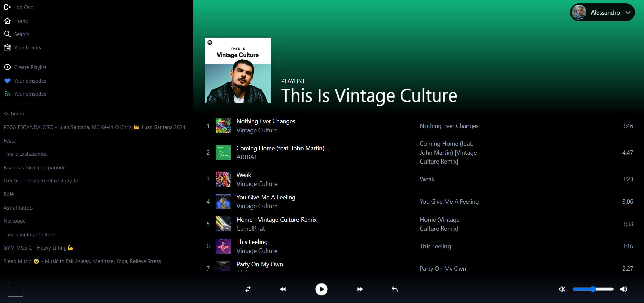
Task: Open Your Library from sidebar
Action: (x=28, y=48)
